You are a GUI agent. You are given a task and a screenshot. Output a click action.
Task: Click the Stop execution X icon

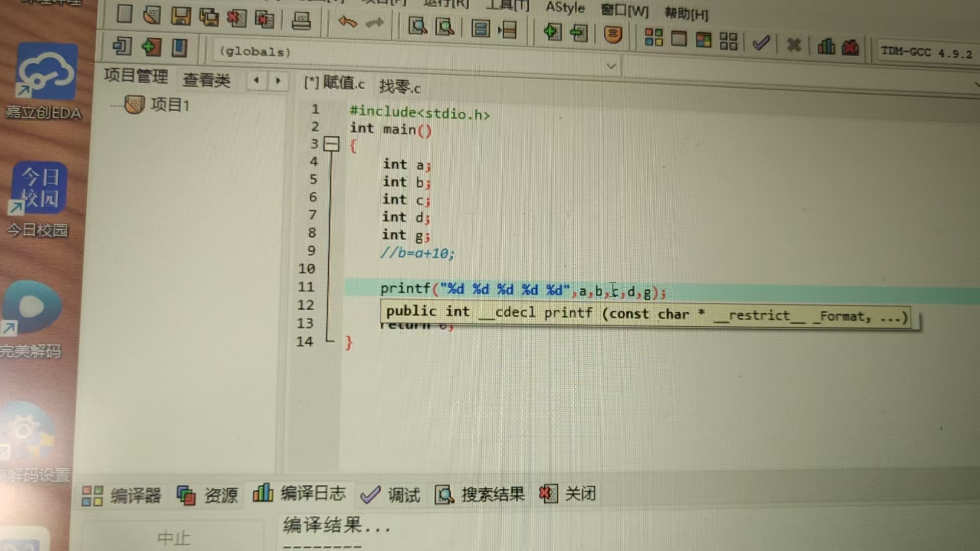794,45
